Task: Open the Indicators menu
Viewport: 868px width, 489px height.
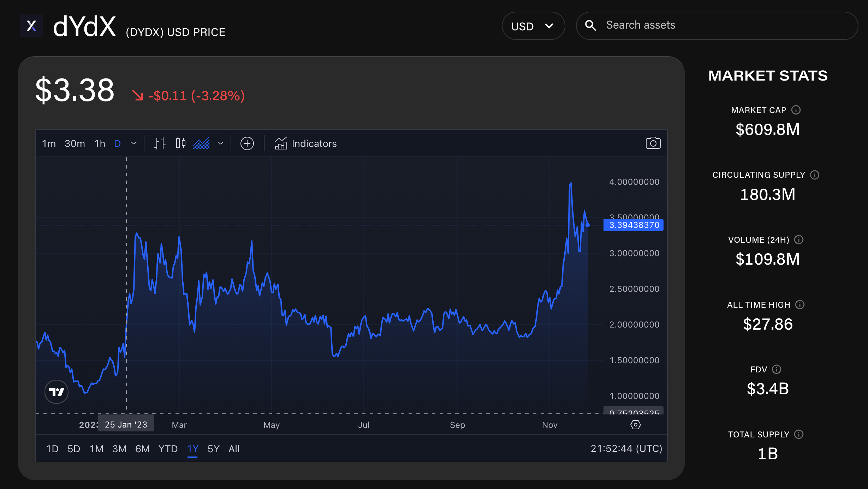Action: pos(306,143)
